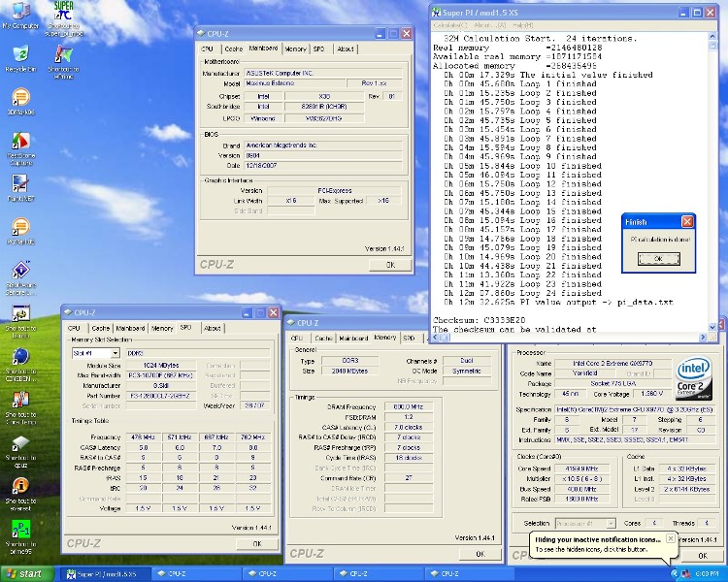Image resolution: width=728 pixels, height=582 pixels.
Task: Switch to Super PI taskbar button
Action: pyautogui.click(x=106, y=574)
